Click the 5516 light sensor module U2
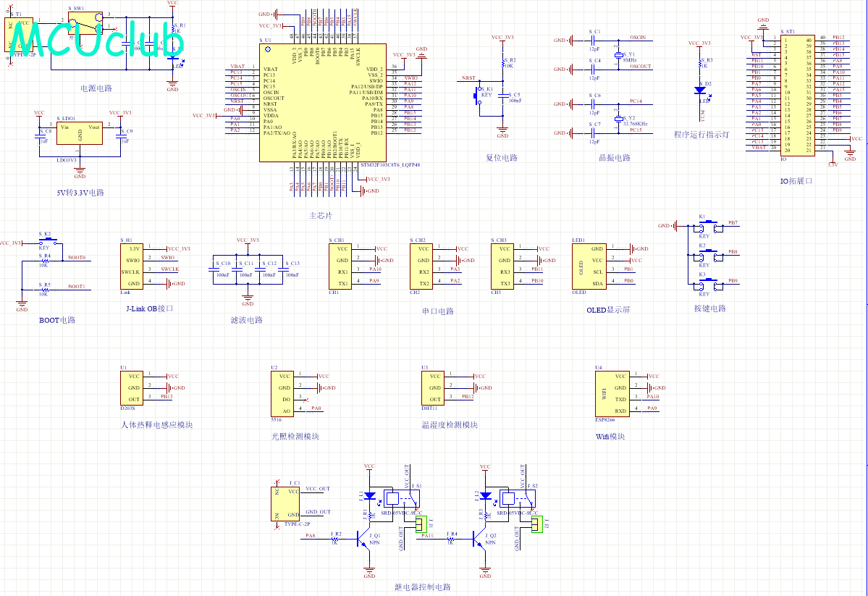This screenshot has height=596, width=868. (282, 394)
